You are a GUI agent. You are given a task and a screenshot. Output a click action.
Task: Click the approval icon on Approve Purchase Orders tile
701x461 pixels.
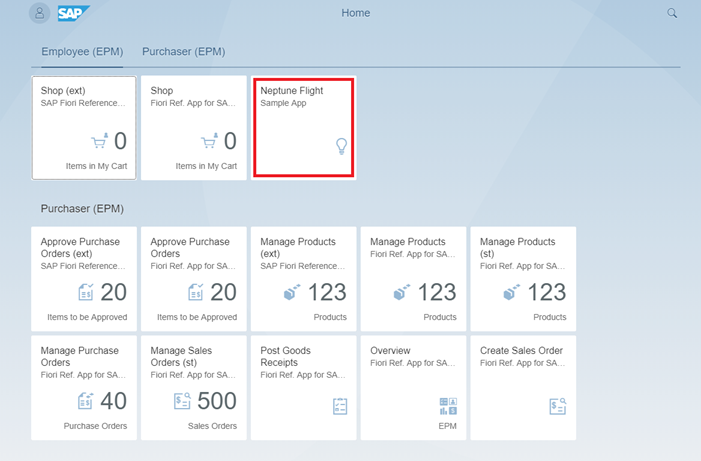tap(195, 292)
